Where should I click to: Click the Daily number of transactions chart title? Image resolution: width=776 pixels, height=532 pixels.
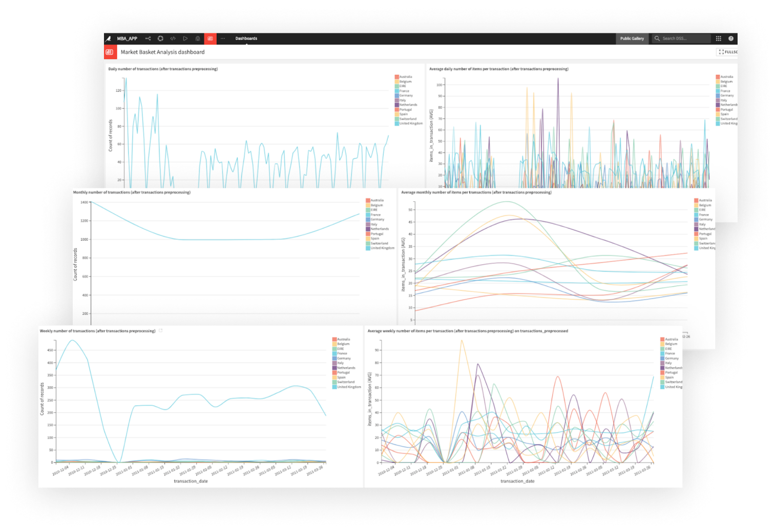click(x=163, y=69)
